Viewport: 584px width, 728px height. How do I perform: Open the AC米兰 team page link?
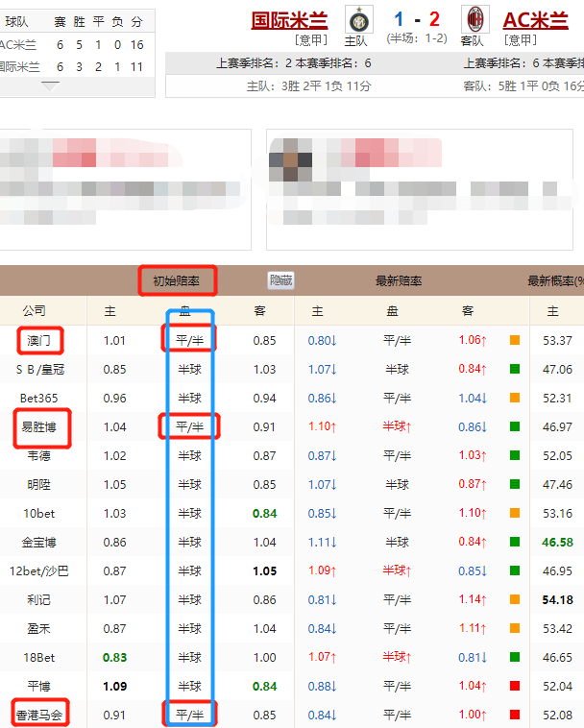tap(535, 20)
